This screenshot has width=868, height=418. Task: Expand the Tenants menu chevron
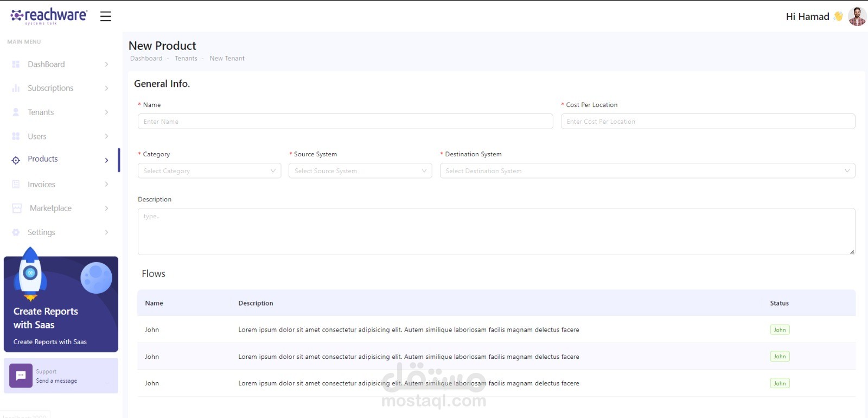[x=106, y=112]
